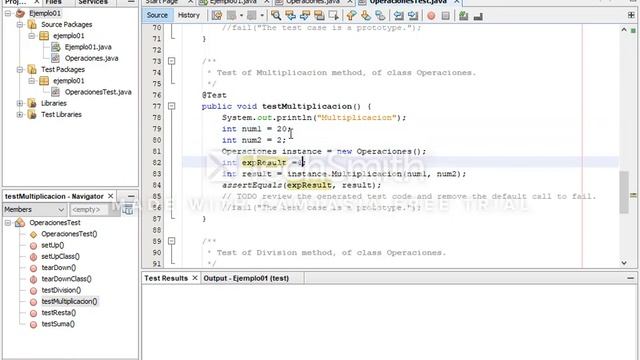
Task: Click editor split button at toolbar right
Action: pyautogui.click(x=631, y=15)
